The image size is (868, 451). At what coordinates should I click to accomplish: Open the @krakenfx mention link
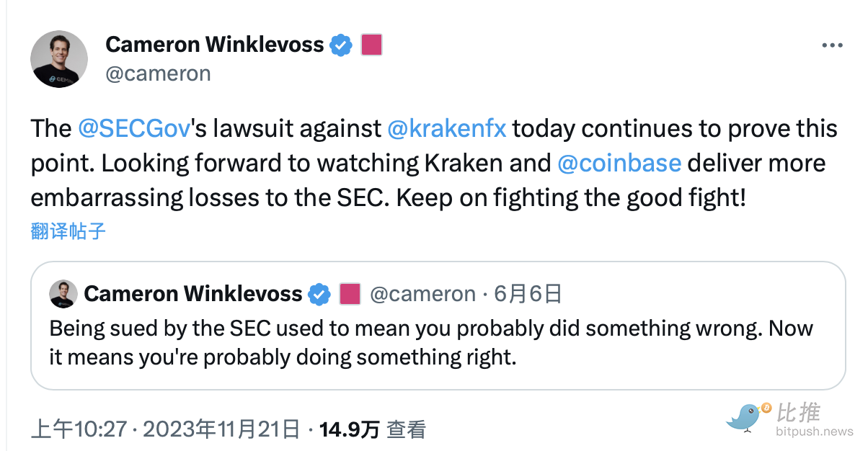[447, 129]
